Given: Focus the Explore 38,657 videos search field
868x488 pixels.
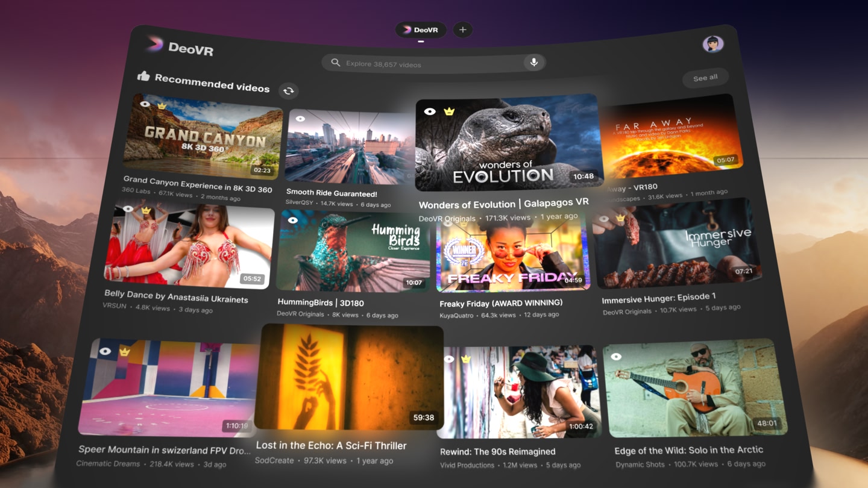Looking at the screenshot, I should coord(433,63).
